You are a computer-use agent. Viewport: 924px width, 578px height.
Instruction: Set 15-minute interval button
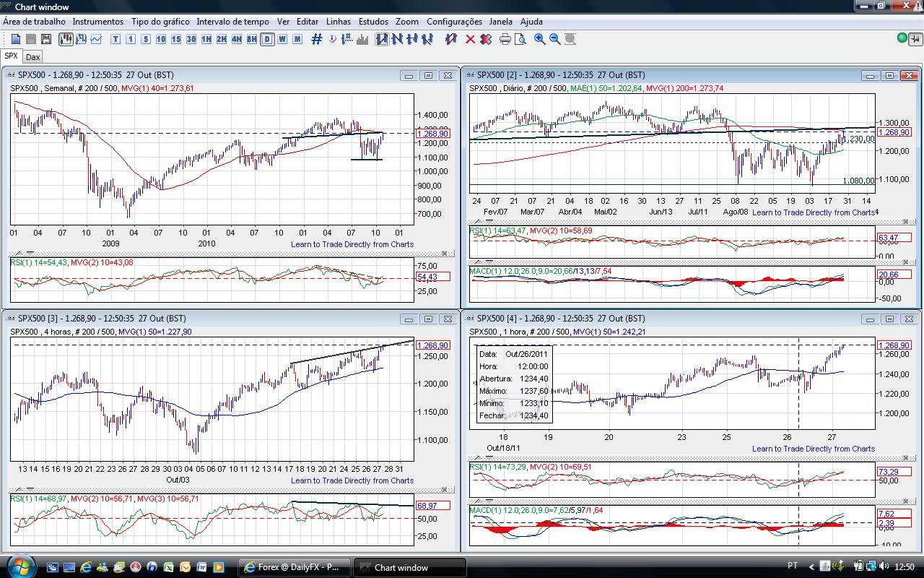click(x=176, y=39)
